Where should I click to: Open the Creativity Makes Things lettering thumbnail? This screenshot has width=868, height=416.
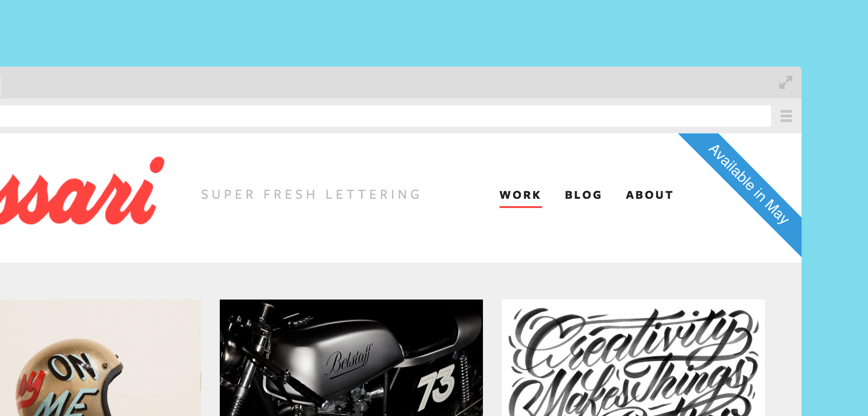click(x=633, y=358)
